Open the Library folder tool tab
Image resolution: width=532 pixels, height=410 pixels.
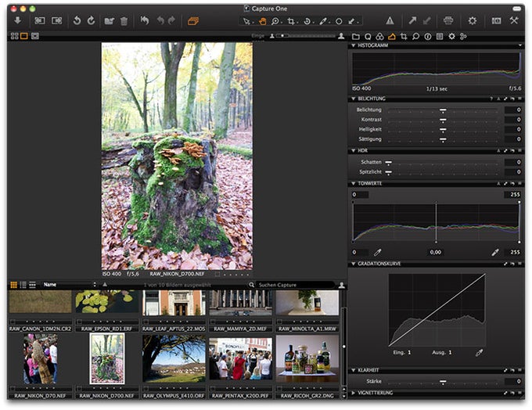pyautogui.click(x=356, y=36)
